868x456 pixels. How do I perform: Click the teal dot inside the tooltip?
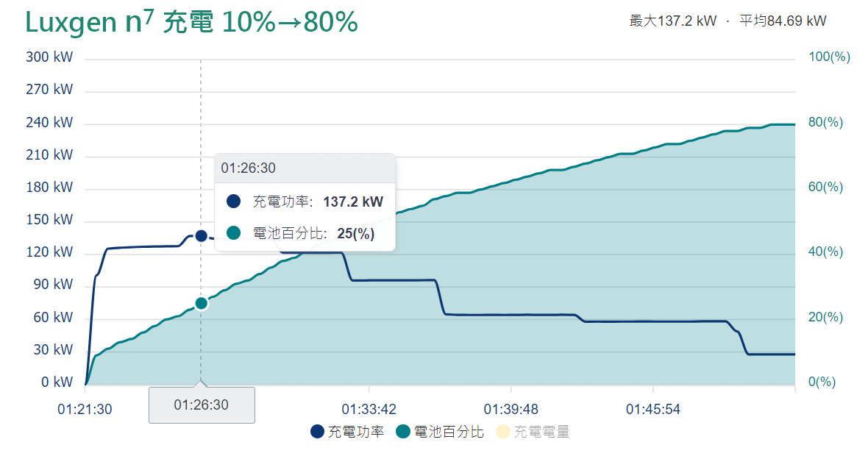coord(234,233)
